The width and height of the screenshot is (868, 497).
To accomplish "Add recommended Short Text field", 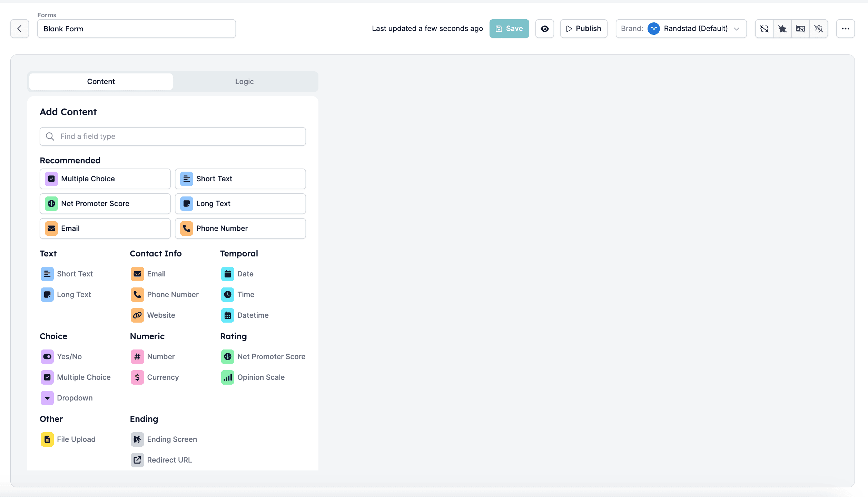I will click(240, 179).
